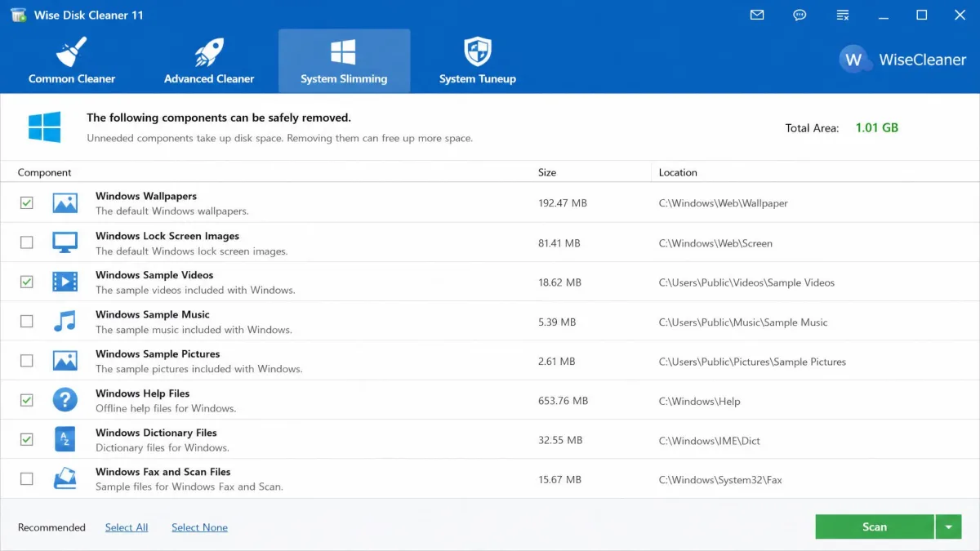Uncheck the Windows Help Files checkbox
This screenshot has height=551, width=980.
coord(27,400)
